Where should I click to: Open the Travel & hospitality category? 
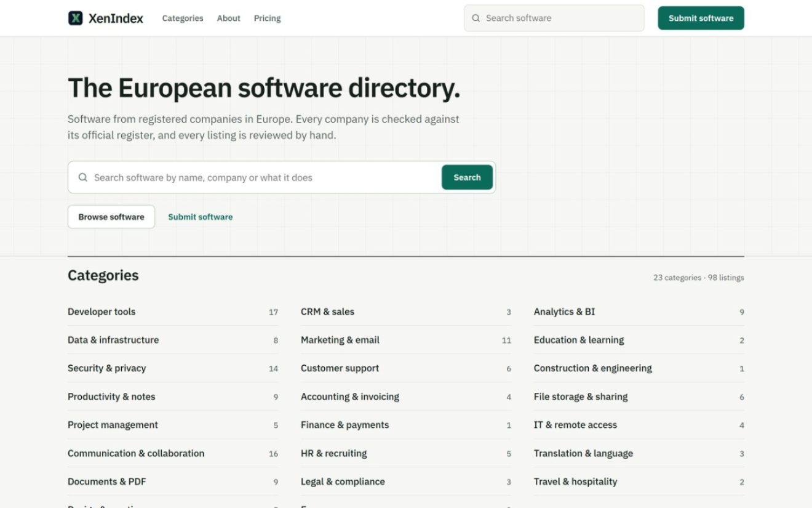[639, 482]
